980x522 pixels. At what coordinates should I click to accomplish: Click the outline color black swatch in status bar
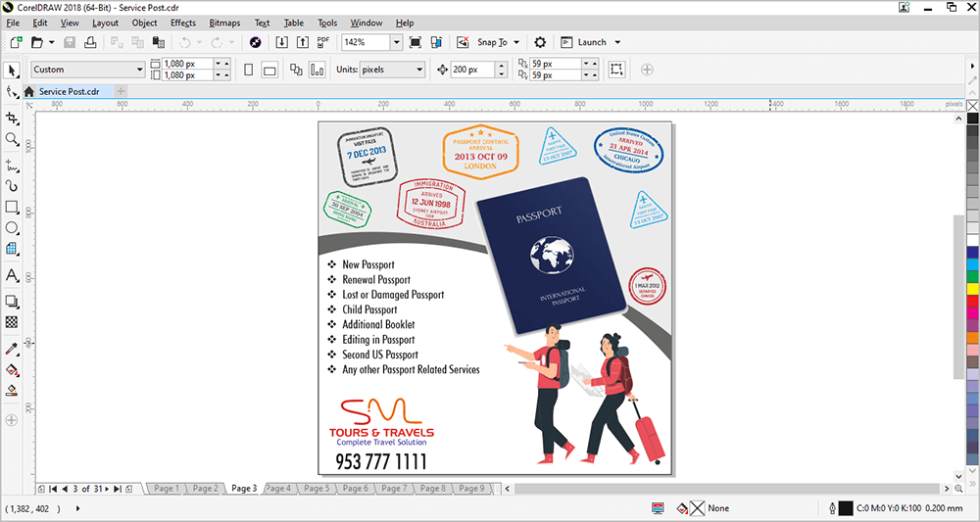[845, 508]
